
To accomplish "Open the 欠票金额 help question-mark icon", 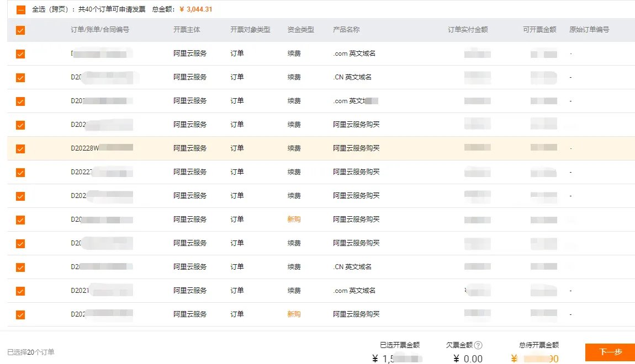I will 479,345.
